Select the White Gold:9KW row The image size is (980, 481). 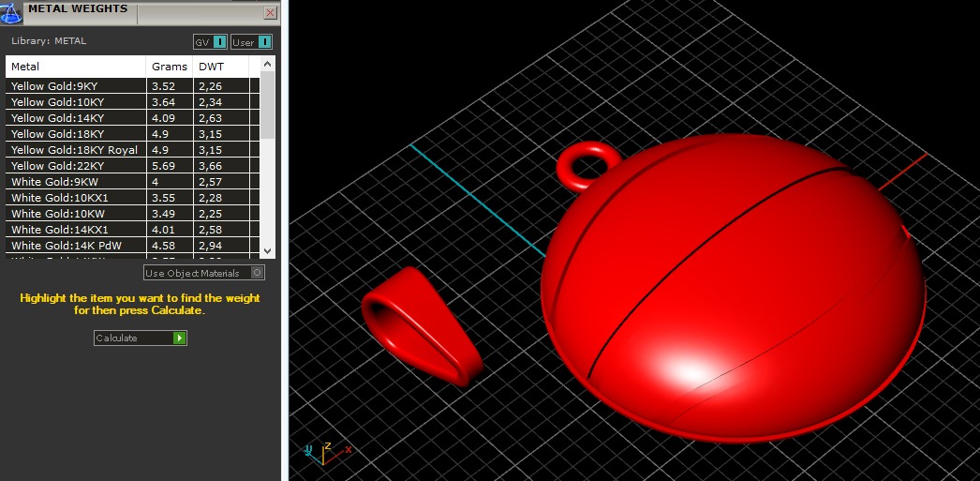tap(132, 182)
